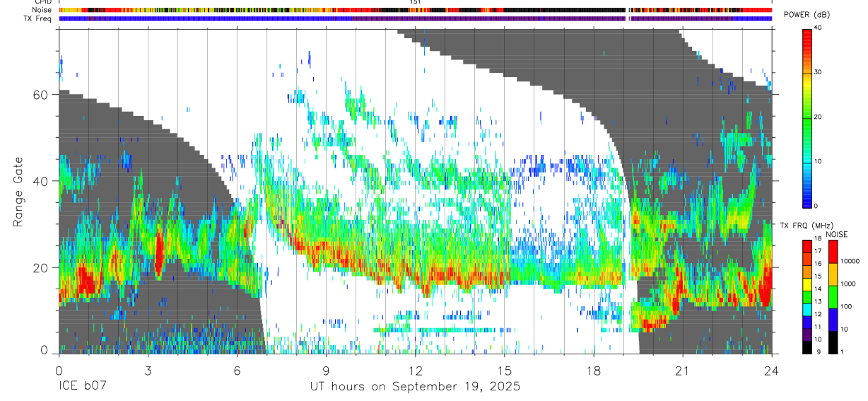Click the purple 10-11 MHz TX FRQ swatch
This screenshot has width=868, height=401.
click(x=807, y=335)
